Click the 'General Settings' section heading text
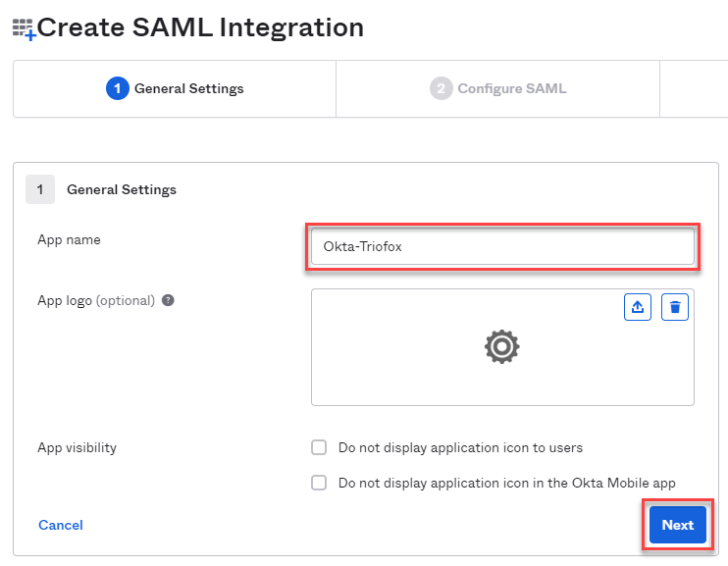 pos(122,189)
